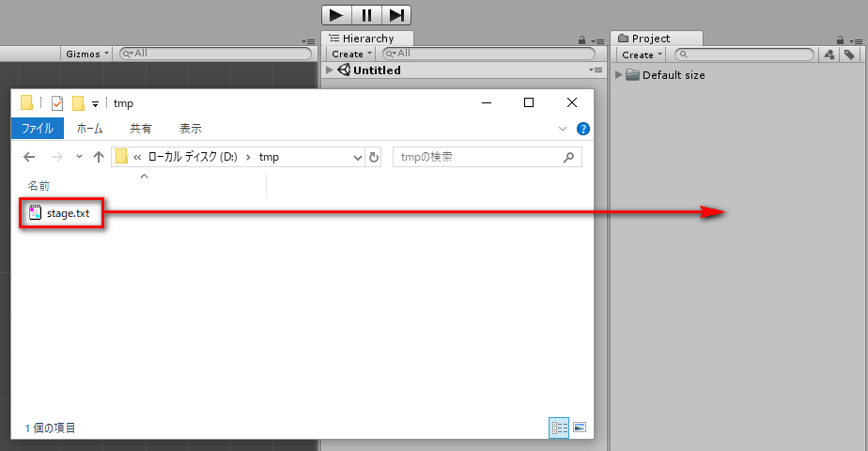
Task: Click tmp in the address bar path
Action: pyautogui.click(x=269, y=157)
